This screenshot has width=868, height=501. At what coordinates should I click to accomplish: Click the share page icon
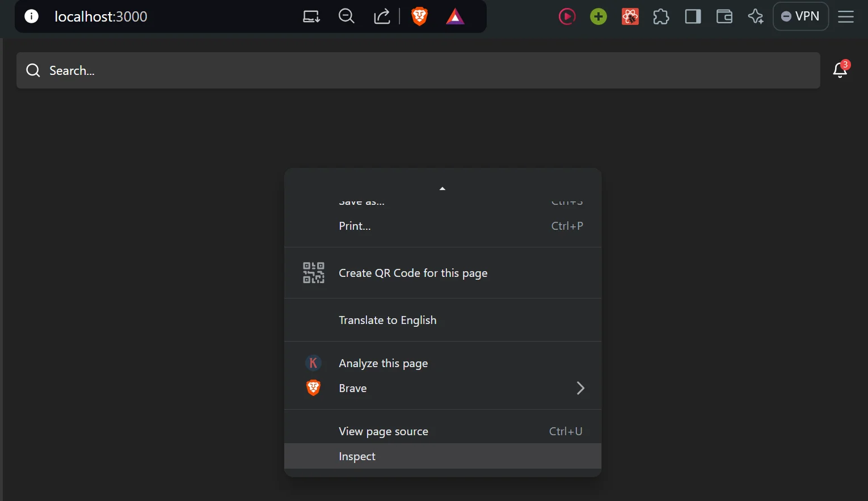382,16
